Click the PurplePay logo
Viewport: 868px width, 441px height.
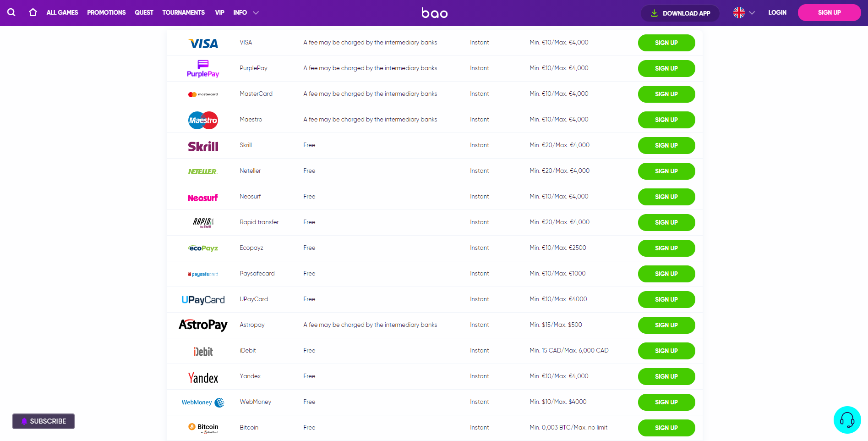pos(203,69)
